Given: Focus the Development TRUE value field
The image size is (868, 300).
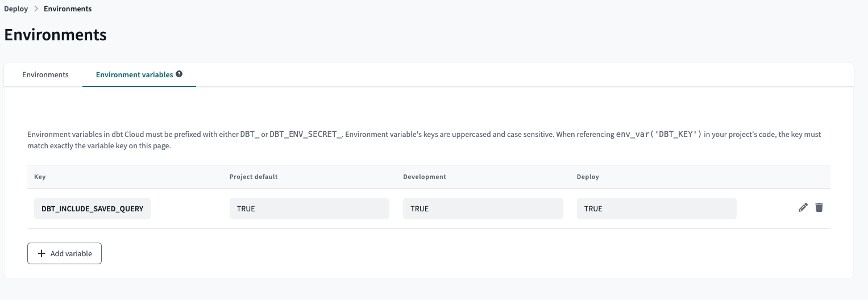Looking at the screenshot, I should [483, 209].
